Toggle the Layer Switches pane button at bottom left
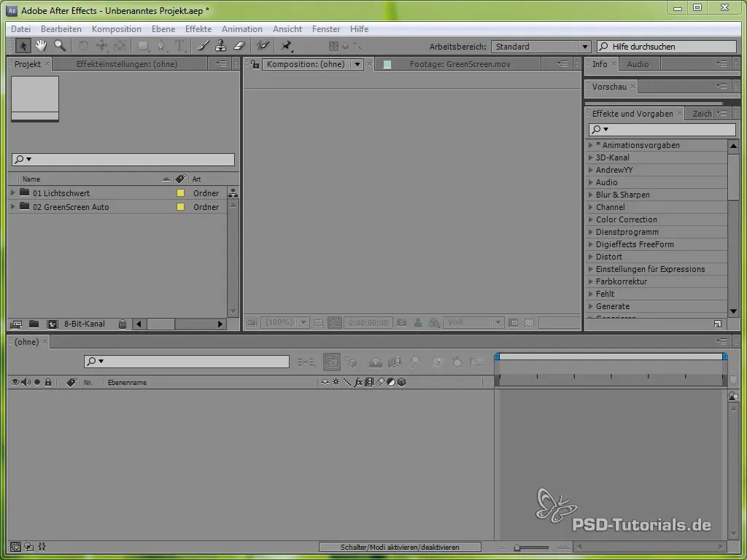 (15, 547)
